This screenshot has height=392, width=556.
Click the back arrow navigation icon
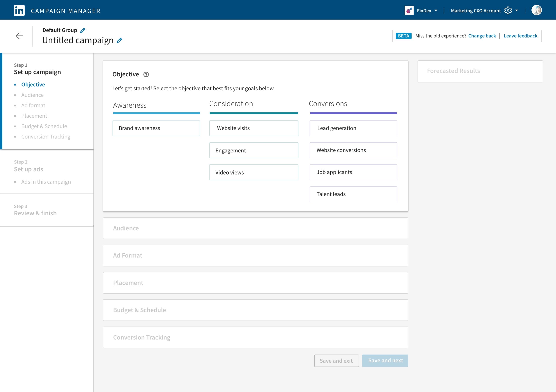(19, 35)
